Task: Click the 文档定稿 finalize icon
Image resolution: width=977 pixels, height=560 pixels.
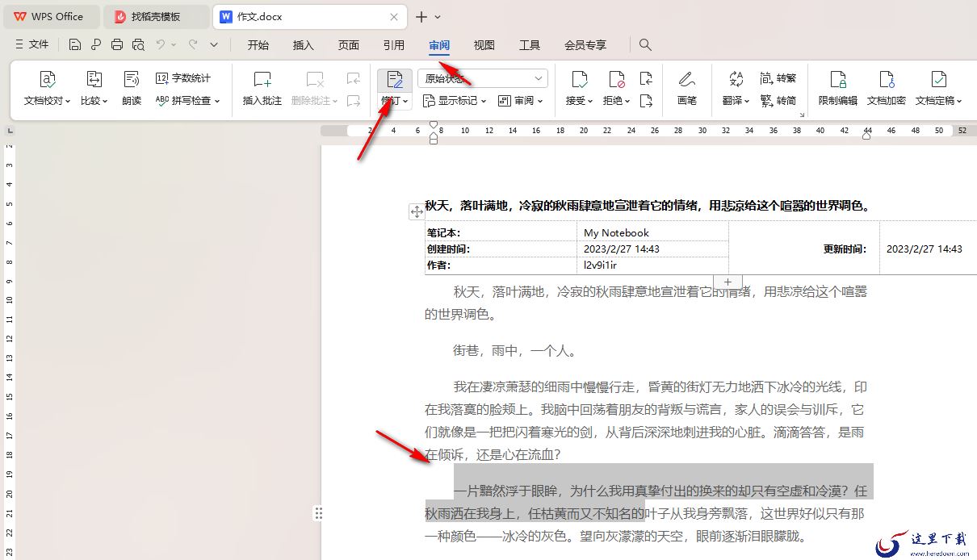Action: coord(939,79)
